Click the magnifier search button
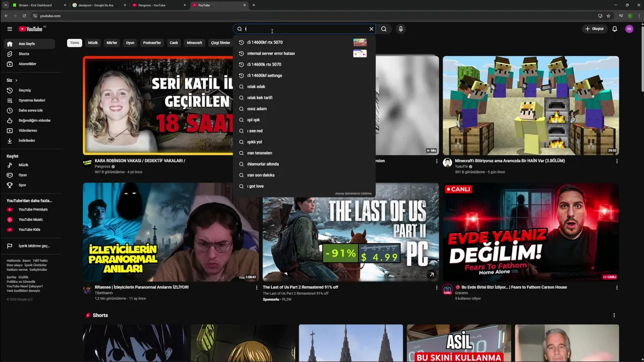 (384, 29)
